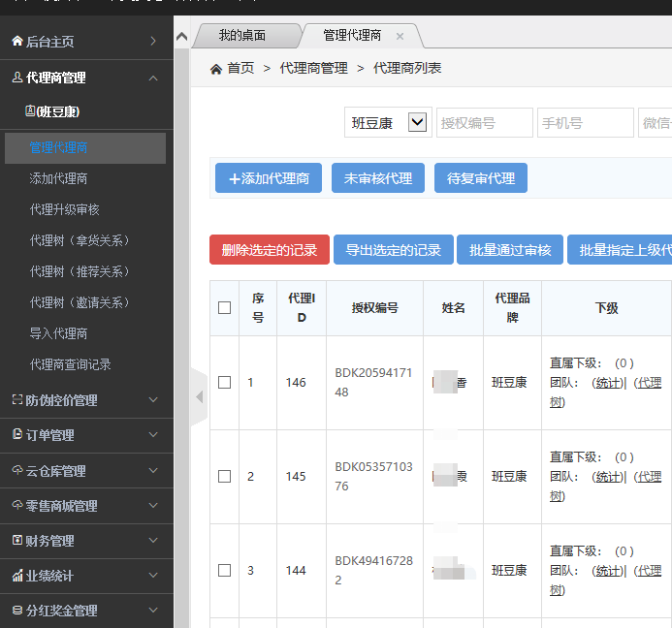Expand the 订单管理 section
The width and height of the screenshot is (672, 628).
153,435
